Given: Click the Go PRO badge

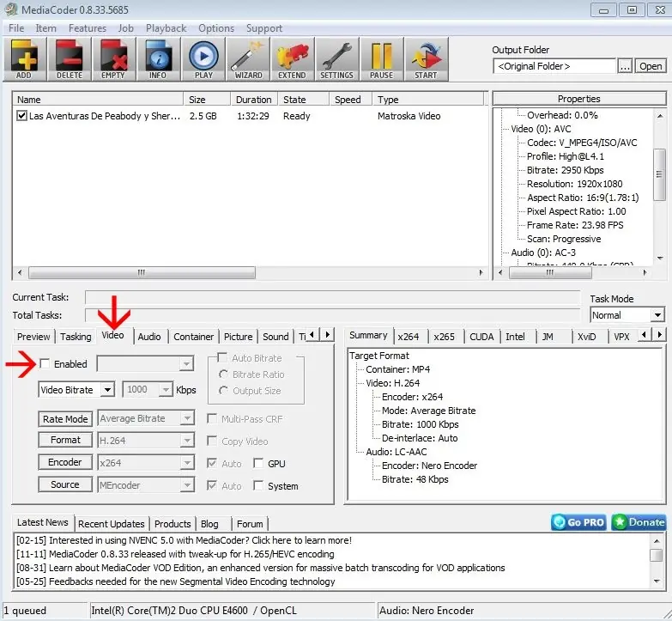Looking at the screenshot, I should pyautogui.click(x=578, y=522).
